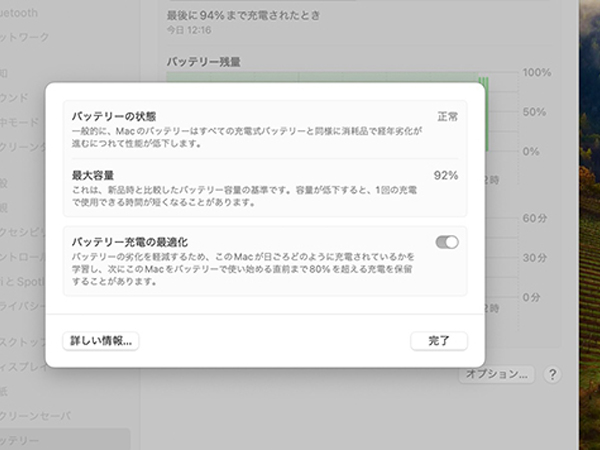Click the question mark help button
This screenshot has height=450, width=600.
pyautogui.click(x=552, y=374)
